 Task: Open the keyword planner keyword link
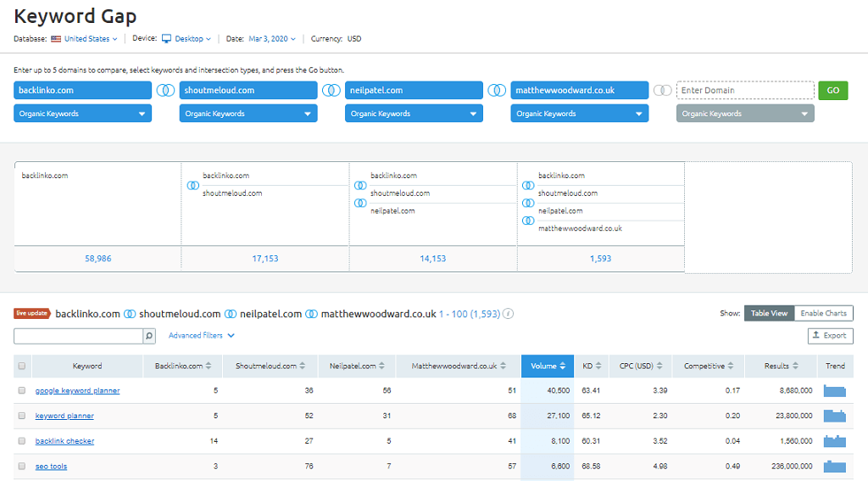pyautogui.click(x=64, y=416)
